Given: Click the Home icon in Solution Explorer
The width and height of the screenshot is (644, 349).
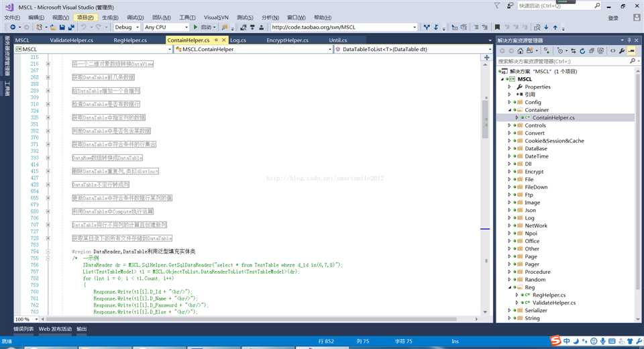Looking at the screenshot, I should click(x=521, y=51).
